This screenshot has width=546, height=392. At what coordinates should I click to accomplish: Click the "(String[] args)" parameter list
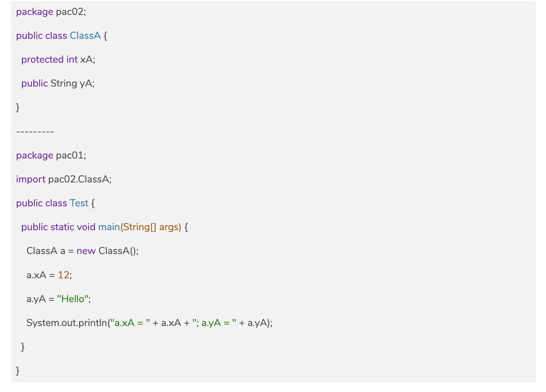click(x=151, y=227)
